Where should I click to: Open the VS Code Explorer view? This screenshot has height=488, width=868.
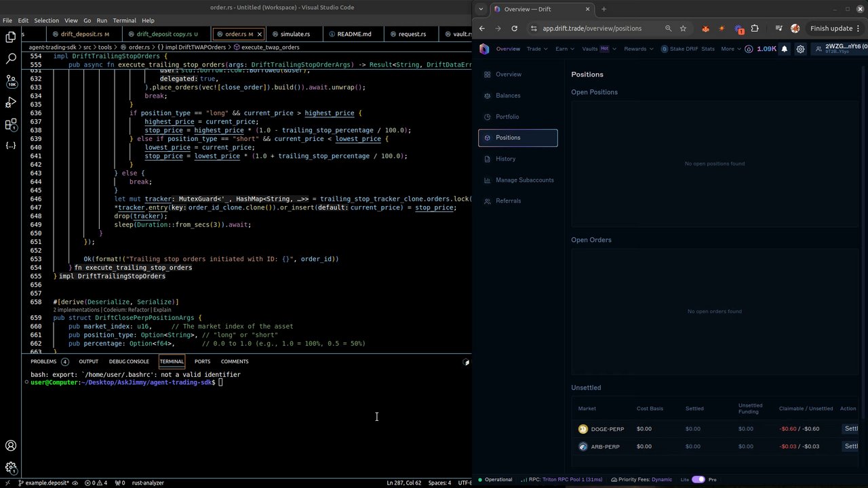click(x=11, y=38)
